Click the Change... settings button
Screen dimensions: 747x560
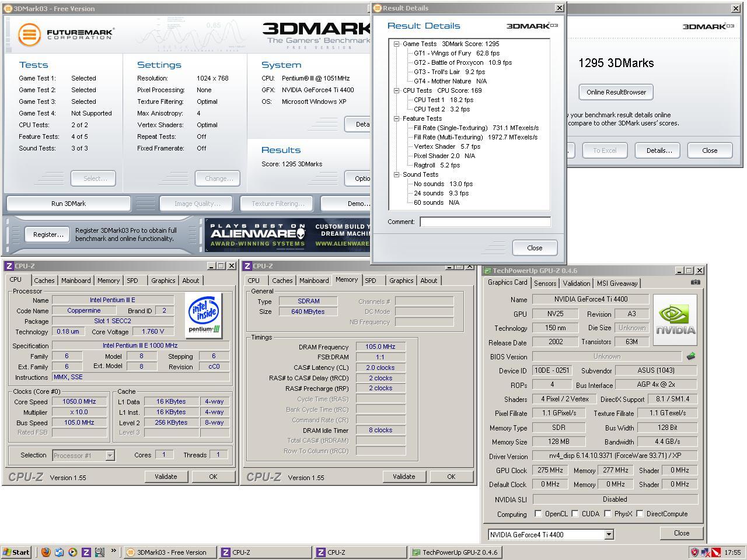[218, 178]
